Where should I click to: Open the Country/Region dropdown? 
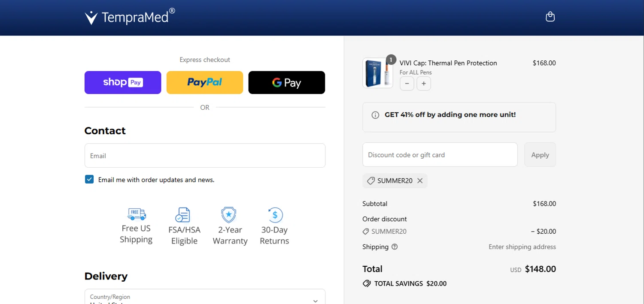click(205, 297)
